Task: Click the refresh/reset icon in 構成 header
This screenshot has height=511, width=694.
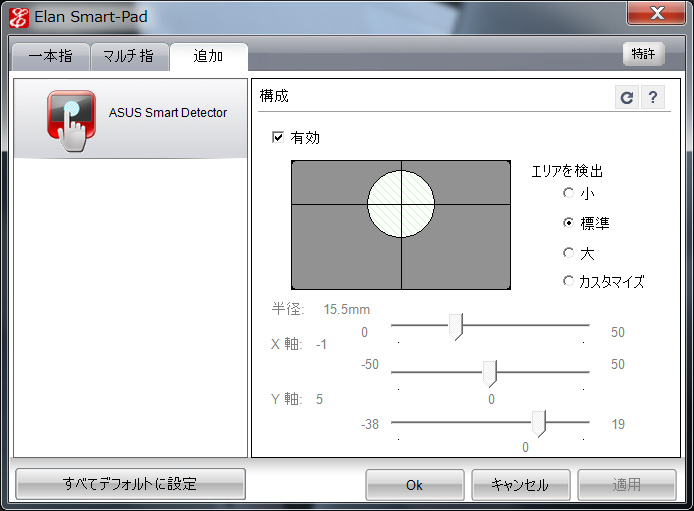Action: coord(627,97)
